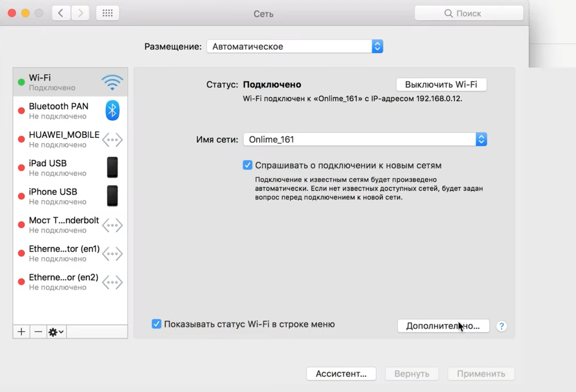The width and height of the screenshot is (576, 392).
Task: Select HUAWEI_MOBILE in the services list
Action: coord(64,139)
